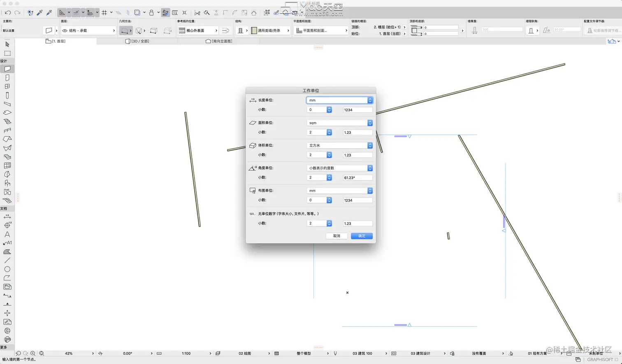
Task: Select the Pick Up Parameters eyedropper
Action: [40, 13]
